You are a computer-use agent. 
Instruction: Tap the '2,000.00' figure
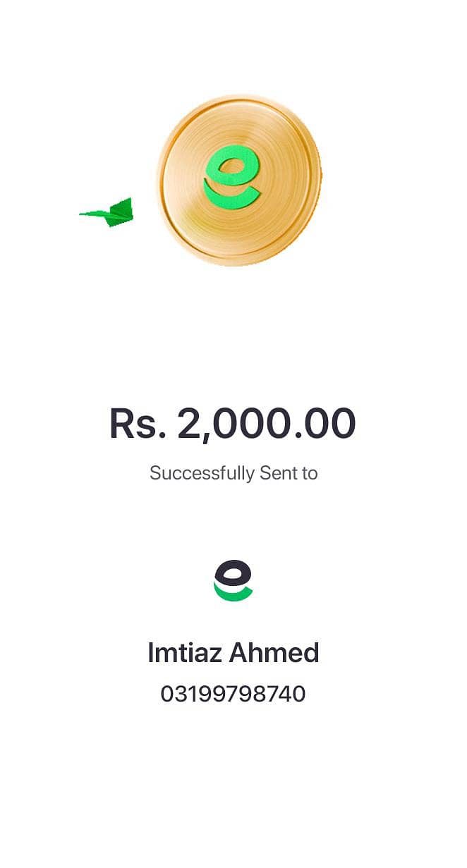tap(267, 424)
